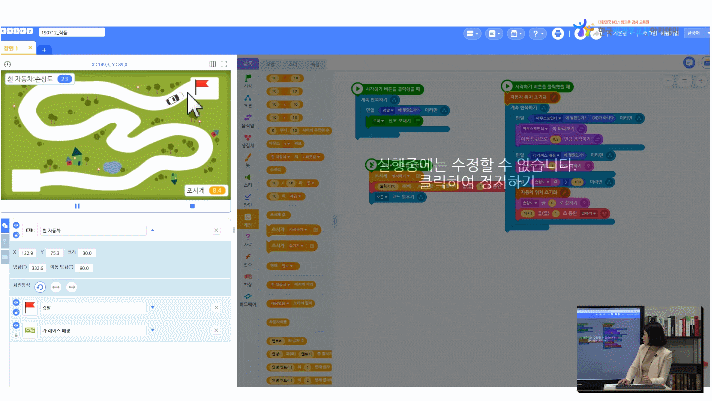This screenshot has height=401, width=712.
Task: Click the movement direction field
Action: click(x=84, y=268)
